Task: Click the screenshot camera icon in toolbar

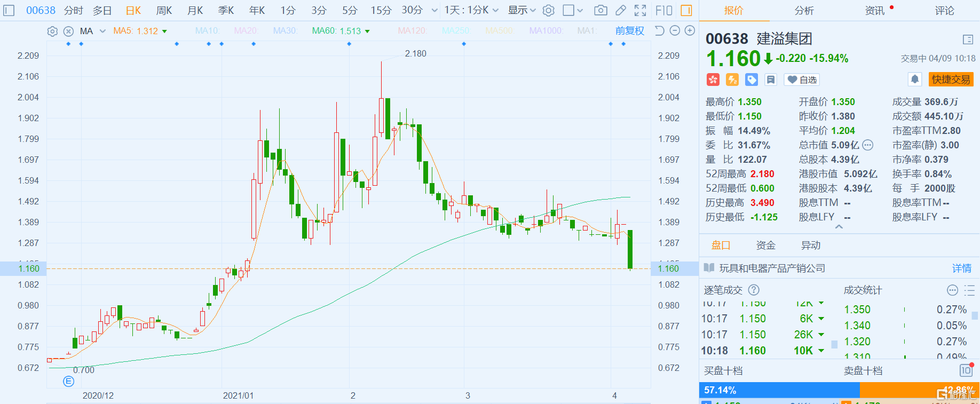Action: (600, 10)
